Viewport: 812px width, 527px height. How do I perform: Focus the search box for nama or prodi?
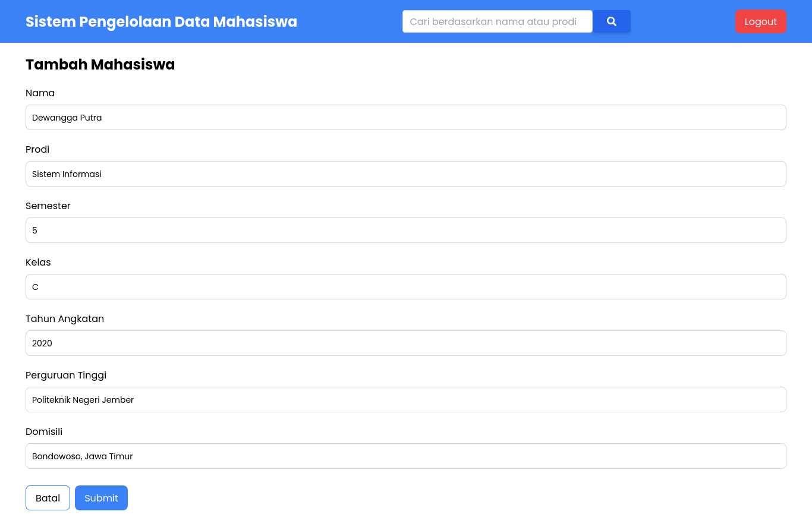coord(498,21)
